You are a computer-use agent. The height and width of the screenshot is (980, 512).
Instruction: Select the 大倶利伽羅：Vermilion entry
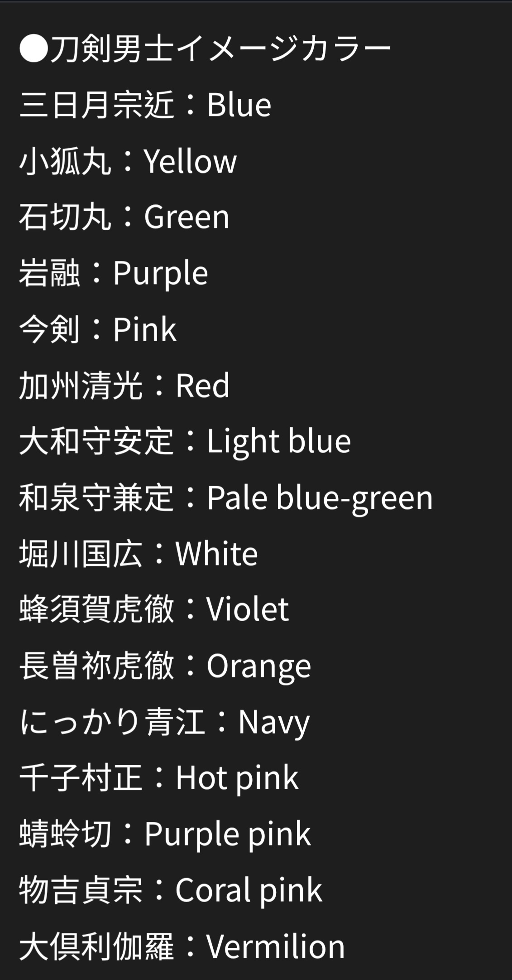182,946
